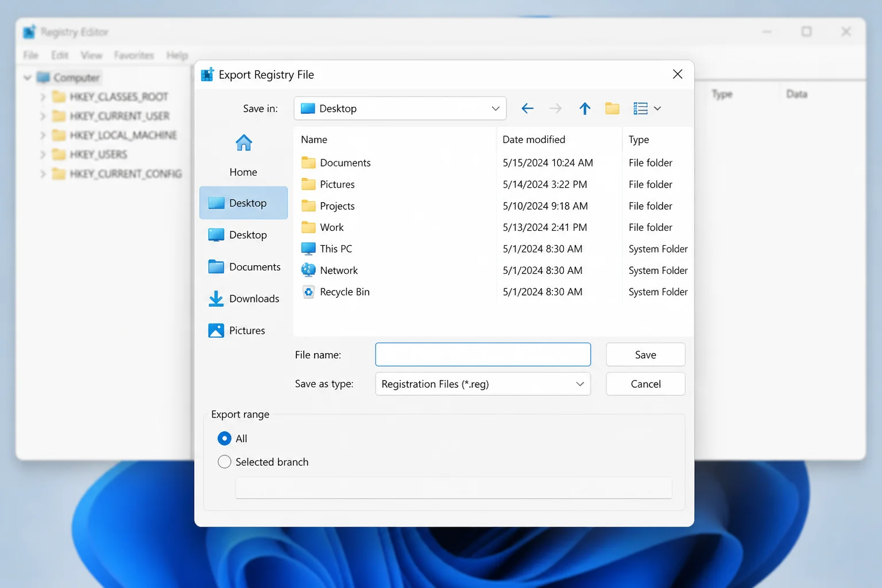Click System Folder type for Recycle Bin
The width and height of the screenshot is (882, 588).
pyautogui.click(x=658, y=292)
